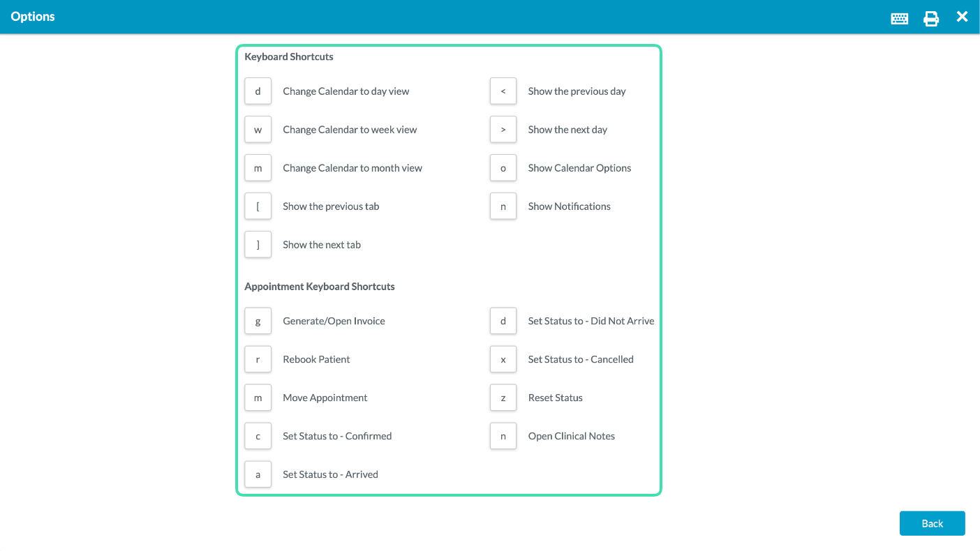The height and width of the screenshot is (551, 980).
Task: Click the 'n' key for Show Notifications
Action: click(503, 206)
